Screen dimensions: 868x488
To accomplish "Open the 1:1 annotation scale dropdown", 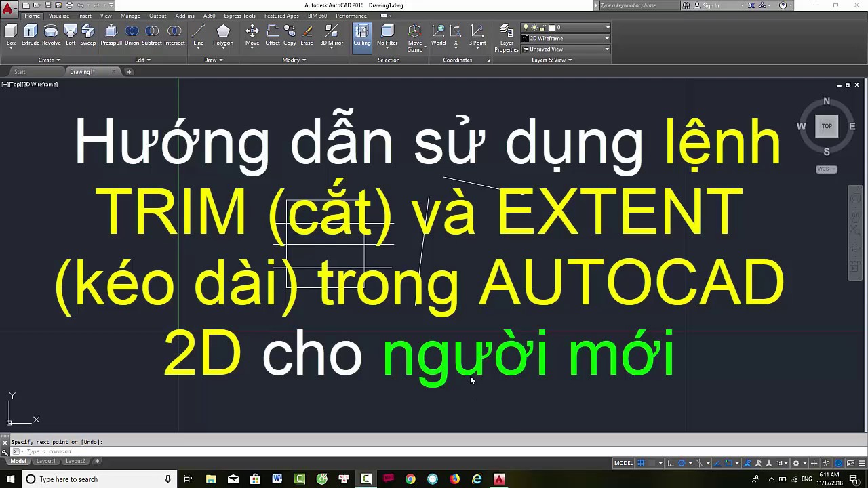I will coord(781,463).
